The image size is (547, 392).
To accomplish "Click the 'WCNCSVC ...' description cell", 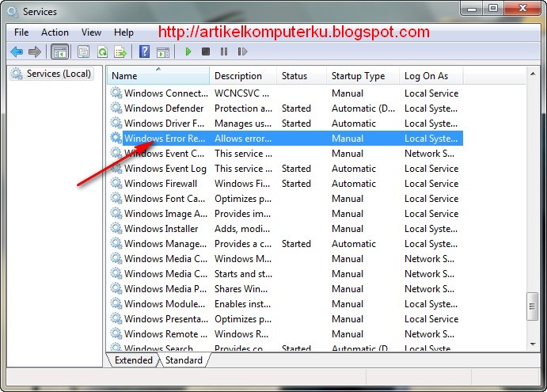I will point(241,93).
